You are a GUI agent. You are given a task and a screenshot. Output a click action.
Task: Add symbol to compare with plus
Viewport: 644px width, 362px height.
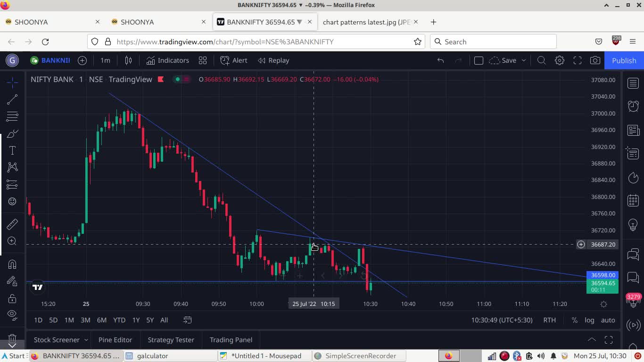(x=82, y=60)
